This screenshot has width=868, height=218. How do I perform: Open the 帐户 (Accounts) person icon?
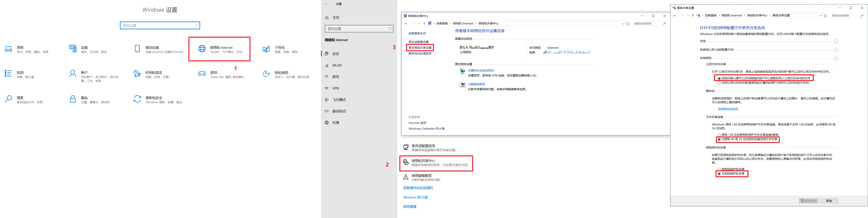(x=73, y=74)
